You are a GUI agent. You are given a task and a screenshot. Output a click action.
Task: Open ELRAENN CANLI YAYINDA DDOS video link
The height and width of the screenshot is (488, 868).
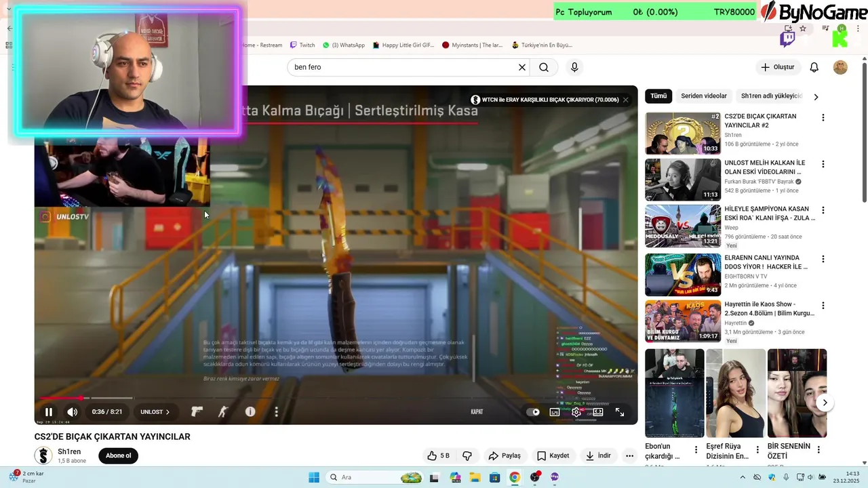(x=766, y=262)
